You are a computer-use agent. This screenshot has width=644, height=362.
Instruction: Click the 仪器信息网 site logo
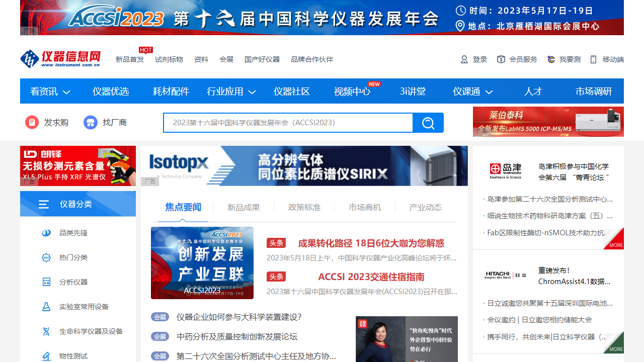pos(60,59)
